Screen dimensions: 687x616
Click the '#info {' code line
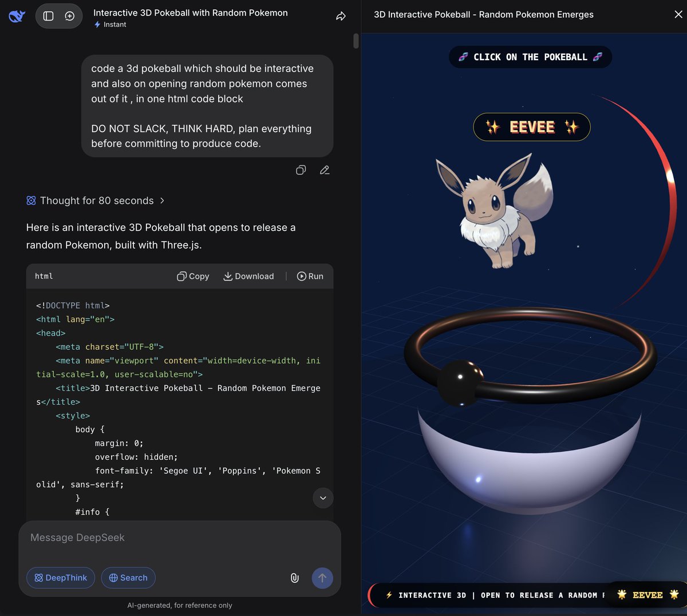92,512
